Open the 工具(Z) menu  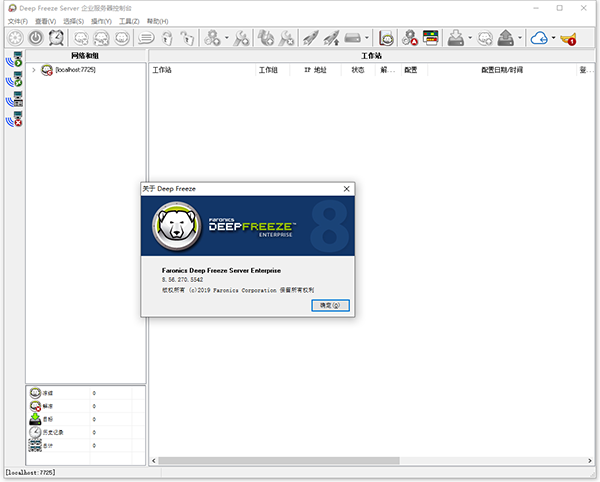tap(129, 21)
